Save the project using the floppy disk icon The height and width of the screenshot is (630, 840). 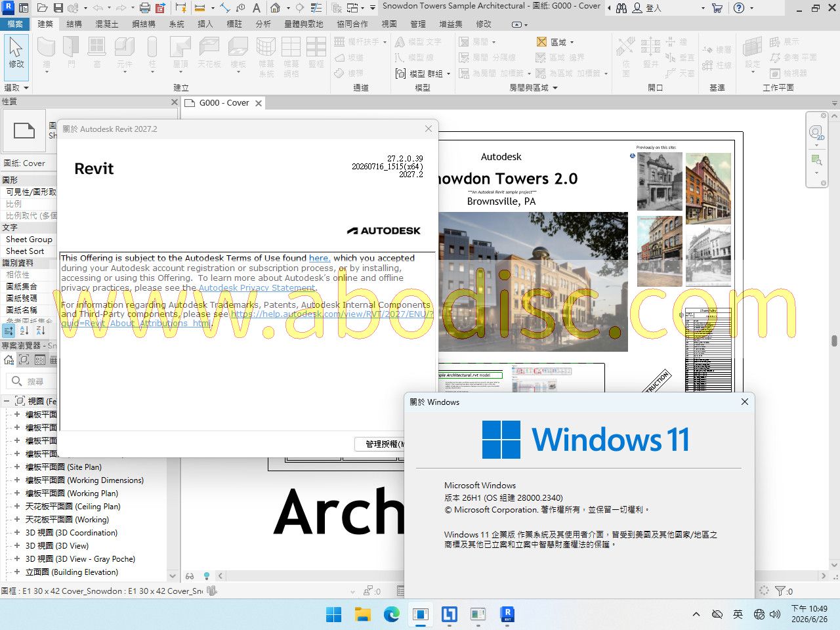pos(58,8)
